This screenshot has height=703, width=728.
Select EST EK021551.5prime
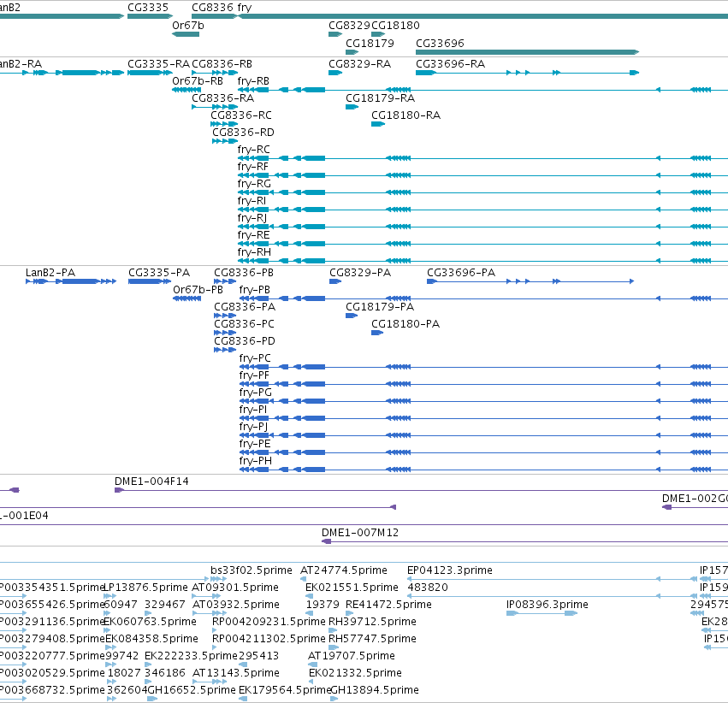tap(352, 588)
